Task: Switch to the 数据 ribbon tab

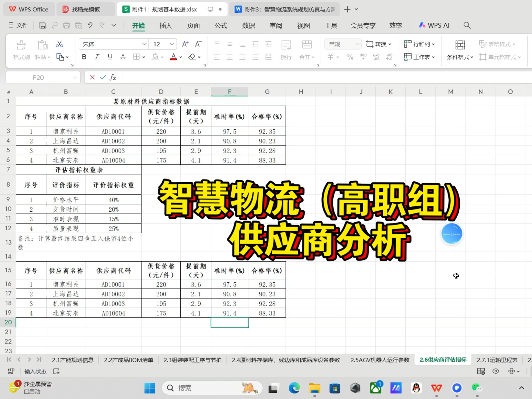Action: coord(249,25)
